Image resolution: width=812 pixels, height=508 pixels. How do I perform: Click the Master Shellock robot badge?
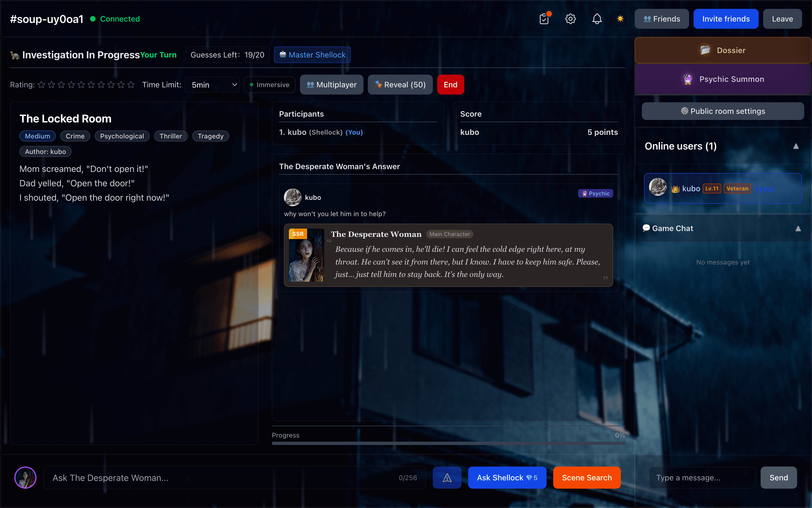pyautogui.click(x=312, y=54)
